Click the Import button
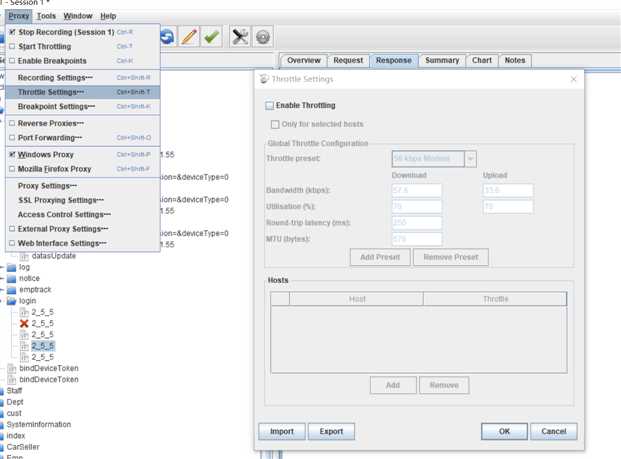Image resolution: width=621 pixels, height=459 pixels. pyautogui.click(x=282, y=431)
